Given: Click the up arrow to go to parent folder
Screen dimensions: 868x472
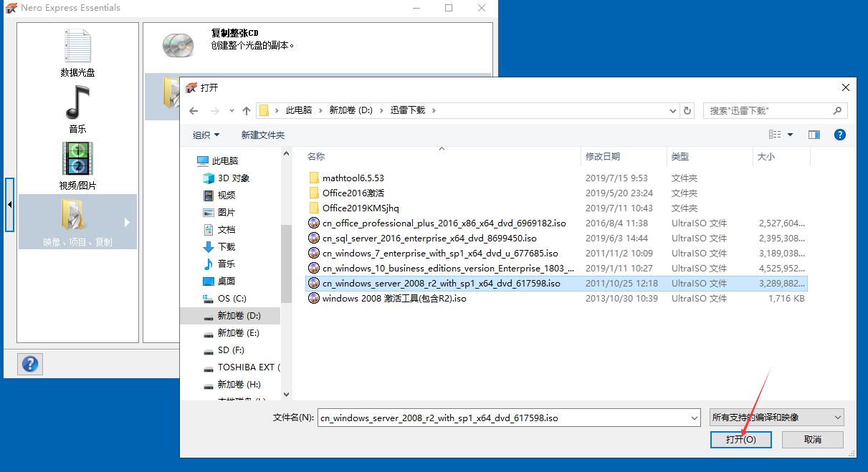Looking at the screenshot, I should click(247, 110).
